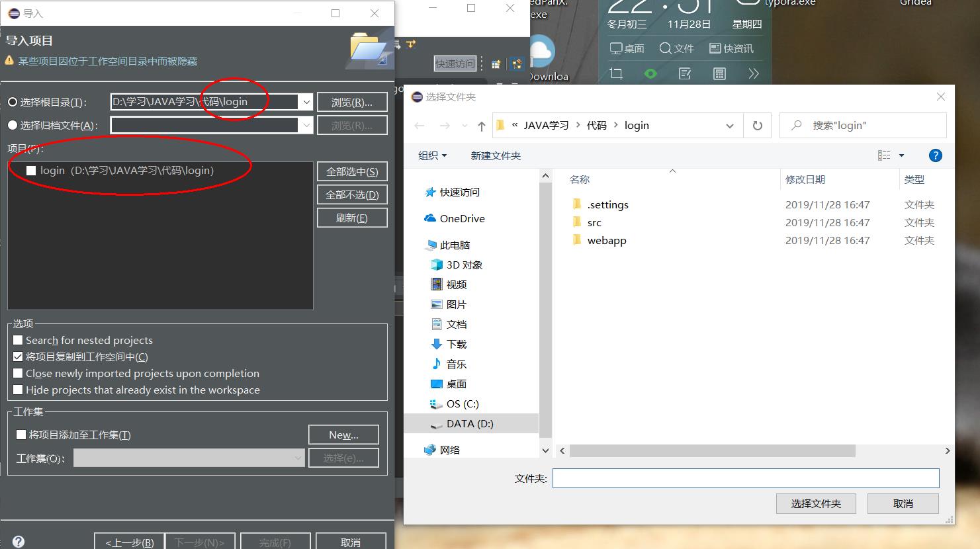Click Select All projects button
The width and height of the screenshot is (980, 549).
coord(352,171)
